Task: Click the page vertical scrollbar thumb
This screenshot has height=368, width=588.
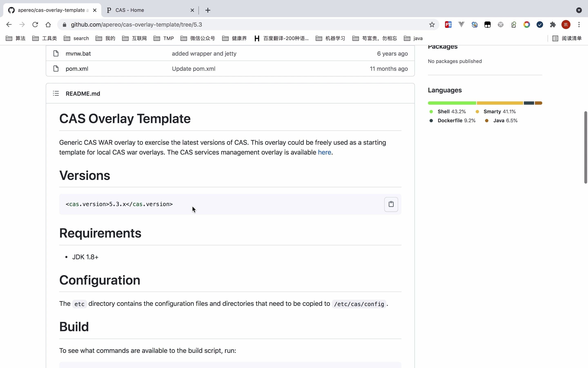Action: tap(586, 147)
